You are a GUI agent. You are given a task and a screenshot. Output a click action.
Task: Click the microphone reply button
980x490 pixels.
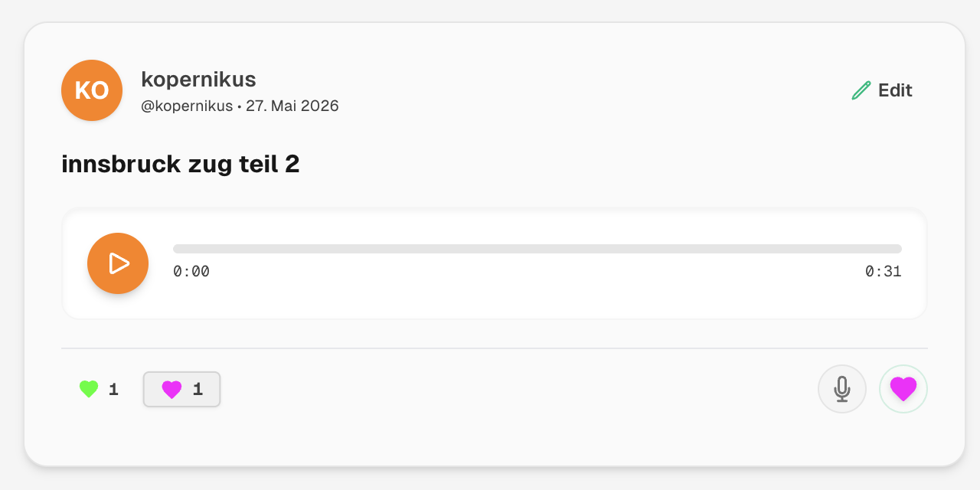pyautogui.click(x=842, y=389)
